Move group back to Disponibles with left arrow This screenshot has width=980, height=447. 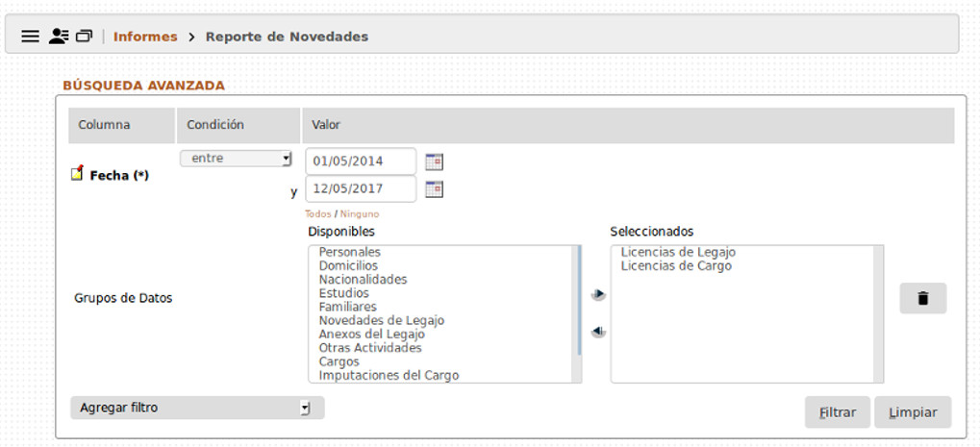click(598, 332)
